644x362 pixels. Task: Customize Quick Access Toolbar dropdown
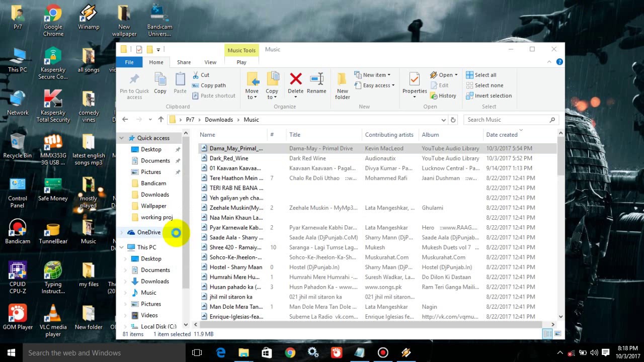coord(158,49)
